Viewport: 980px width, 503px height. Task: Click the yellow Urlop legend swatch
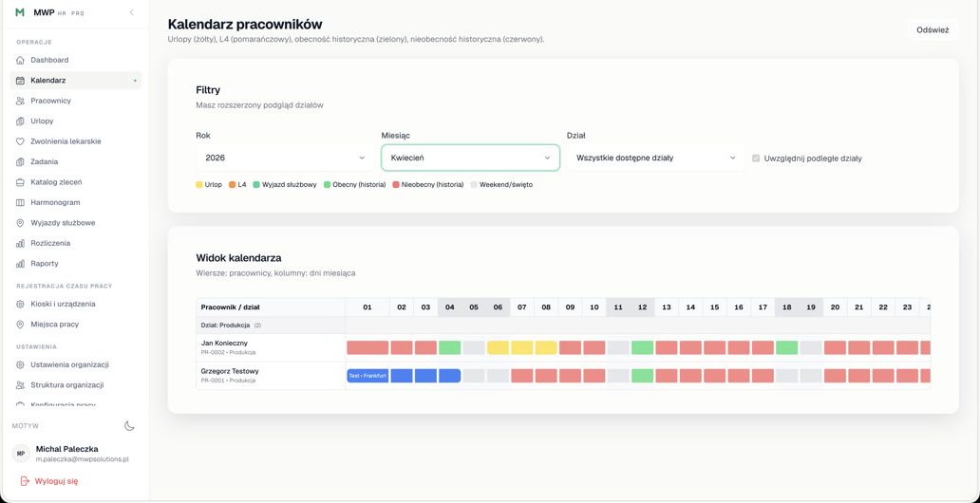coord(199,185)
